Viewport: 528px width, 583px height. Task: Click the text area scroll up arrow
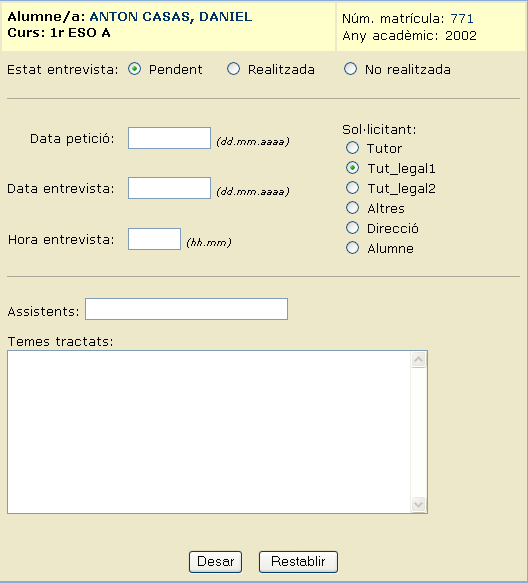(x=419, y=360)
